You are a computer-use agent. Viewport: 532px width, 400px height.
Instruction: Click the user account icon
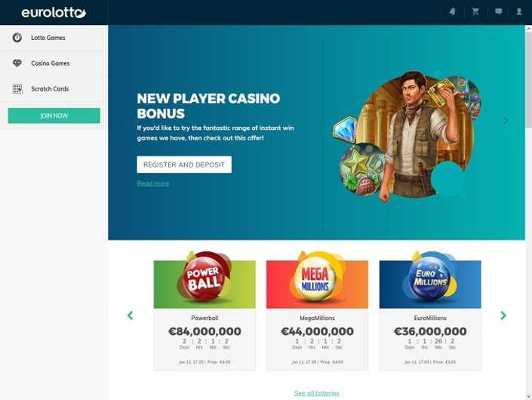coord(519,11)
